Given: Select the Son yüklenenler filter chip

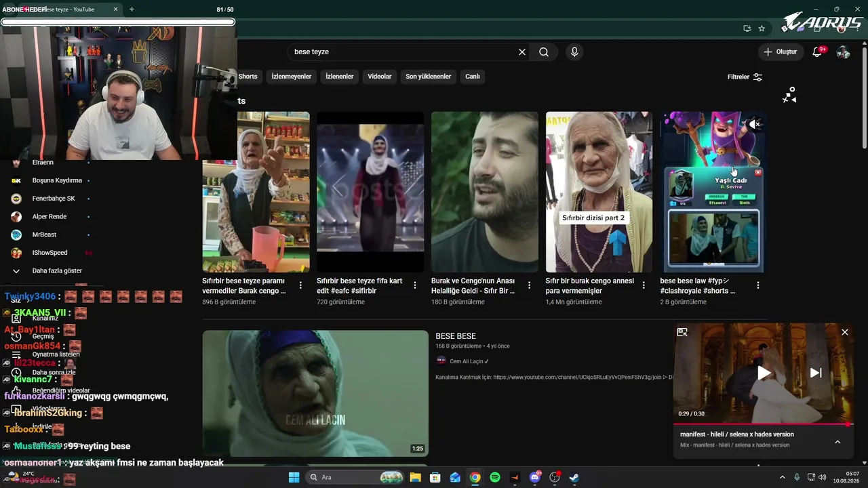Looking at the screenshot, I should point(429,77).
